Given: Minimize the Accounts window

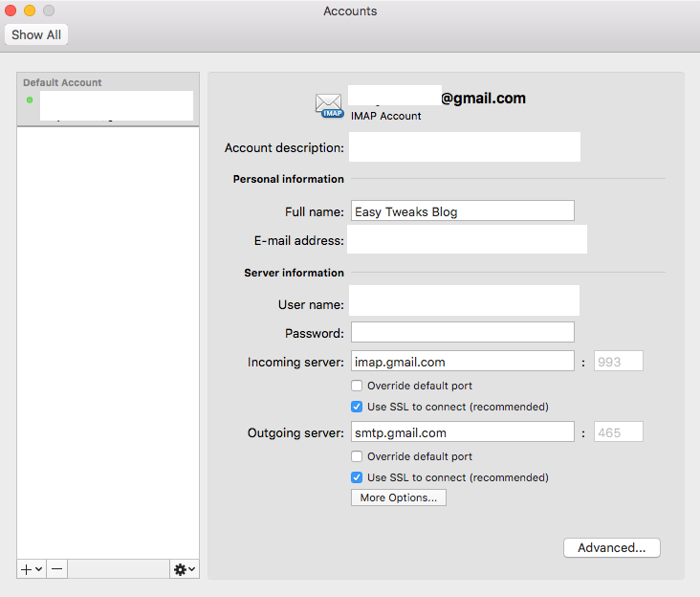Looking at the screenshot, I should (x=30, y=11).
